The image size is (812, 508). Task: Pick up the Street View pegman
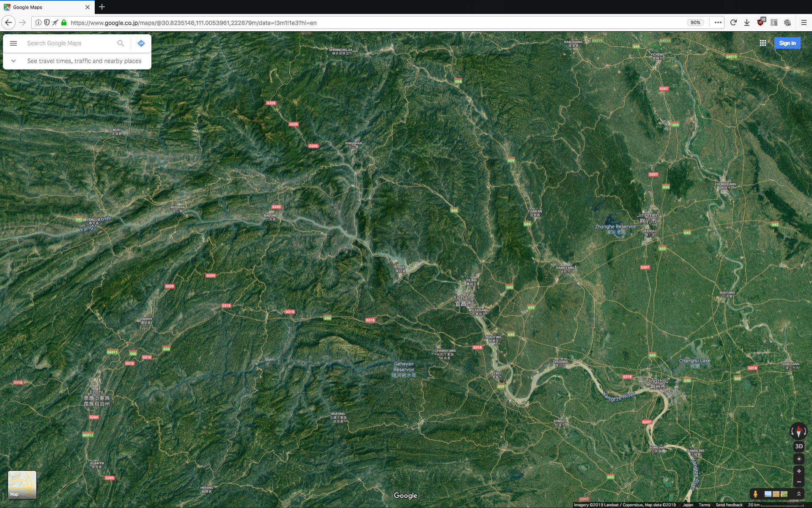click(x=755, y=494)
